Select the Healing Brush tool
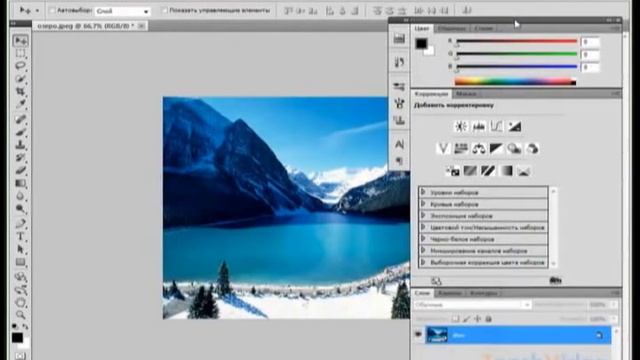 [20, 119]
